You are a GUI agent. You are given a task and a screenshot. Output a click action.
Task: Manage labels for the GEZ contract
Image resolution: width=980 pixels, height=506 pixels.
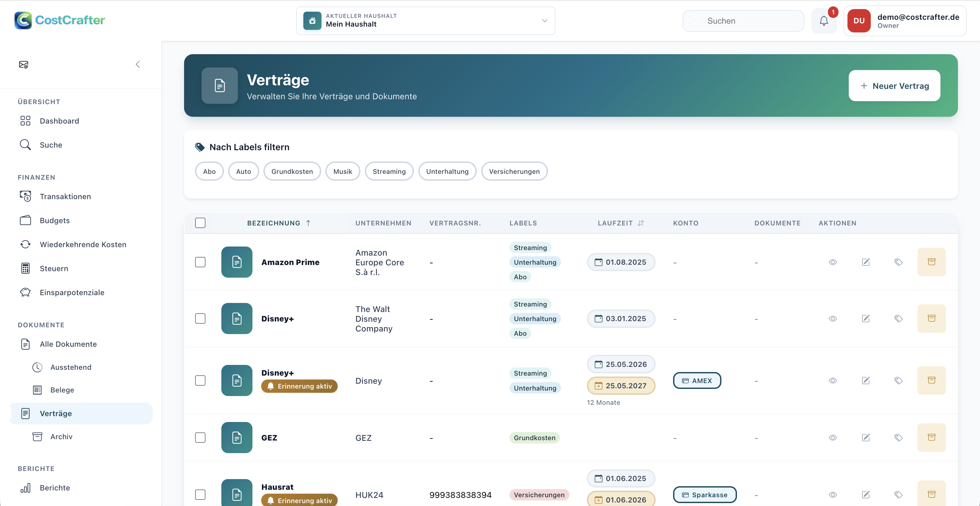coord(898,438)
